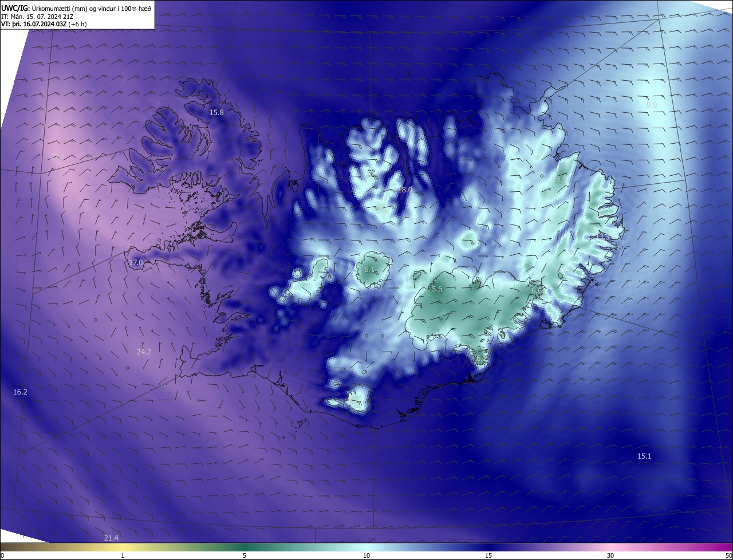The image size is (733, 560).
Task: Click the 17.0 value near Snæfellsnes
Action: (x=135, y=263)
